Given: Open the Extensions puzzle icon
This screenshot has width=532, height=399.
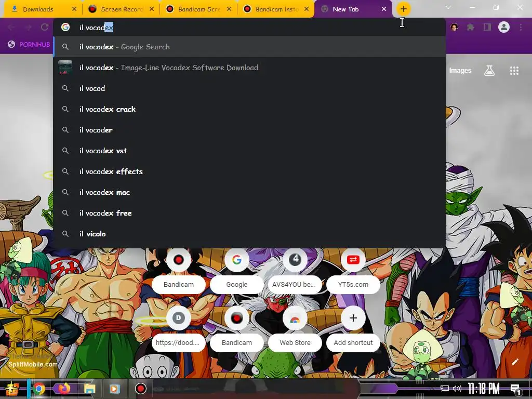Looking at the screenshot, I should click(x=471, y=27).
